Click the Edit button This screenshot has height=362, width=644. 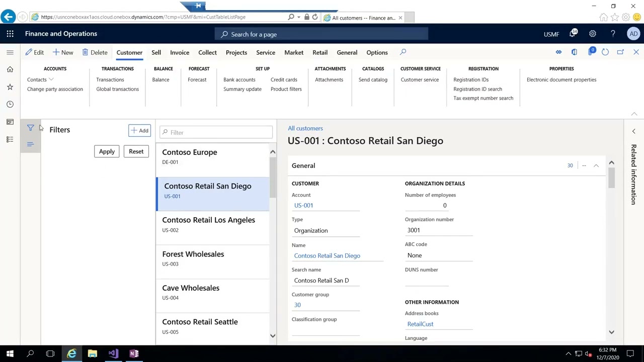coord(35,52)
